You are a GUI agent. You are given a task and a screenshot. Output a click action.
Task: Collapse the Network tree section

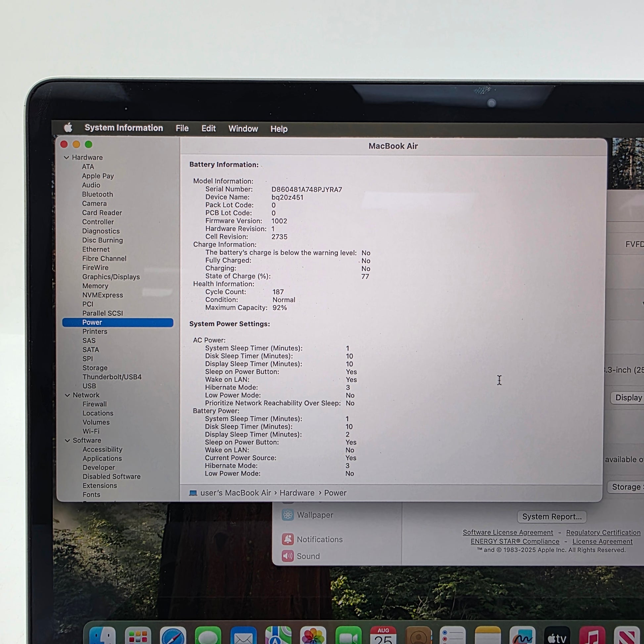click(67, 395)
